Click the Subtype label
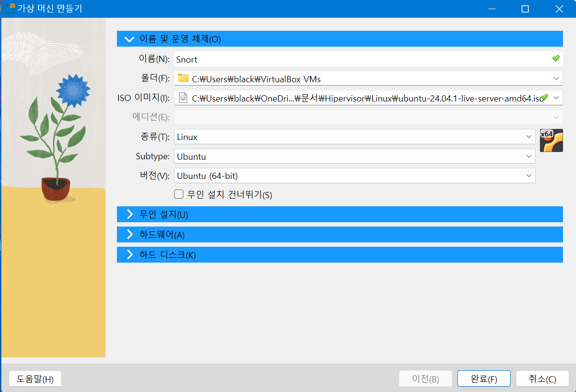This screenshot has width=576, height=392. tap(153, 156)
